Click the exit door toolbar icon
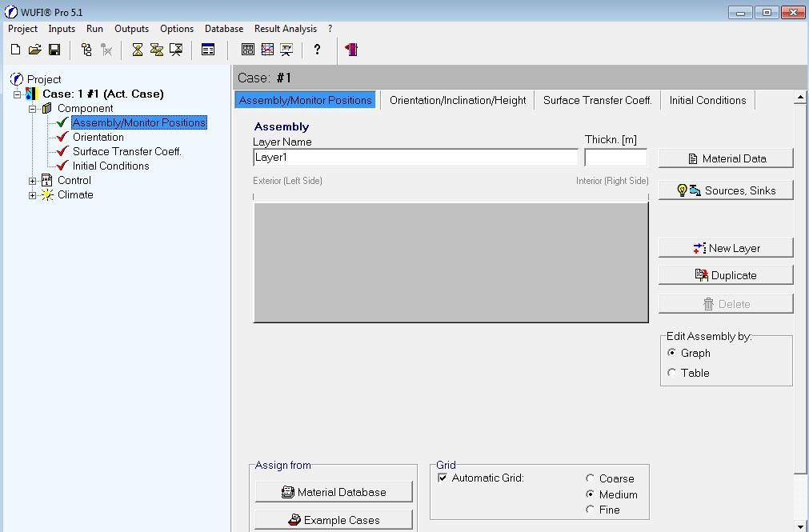The width and height of the screenshot is (809, 532). pyautogui.click(x=351, y=50)
